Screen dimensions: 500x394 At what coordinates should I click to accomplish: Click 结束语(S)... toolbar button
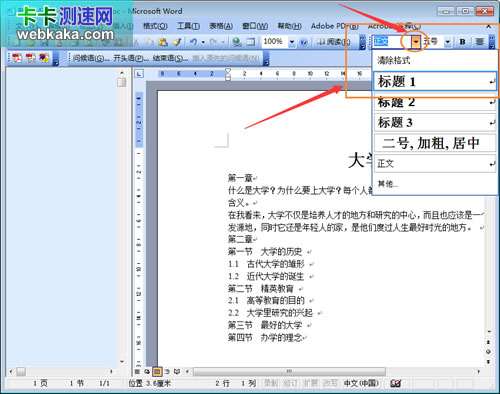(x=170, y=58)
